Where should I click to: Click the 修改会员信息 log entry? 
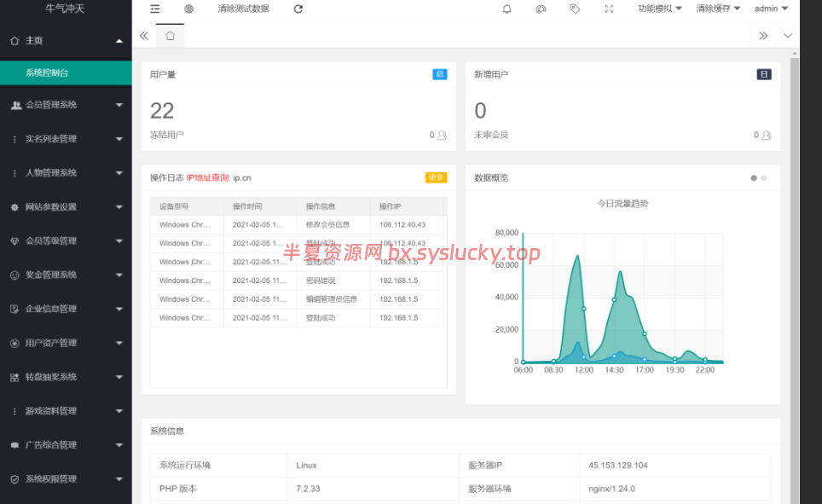(x=327, y=225)
